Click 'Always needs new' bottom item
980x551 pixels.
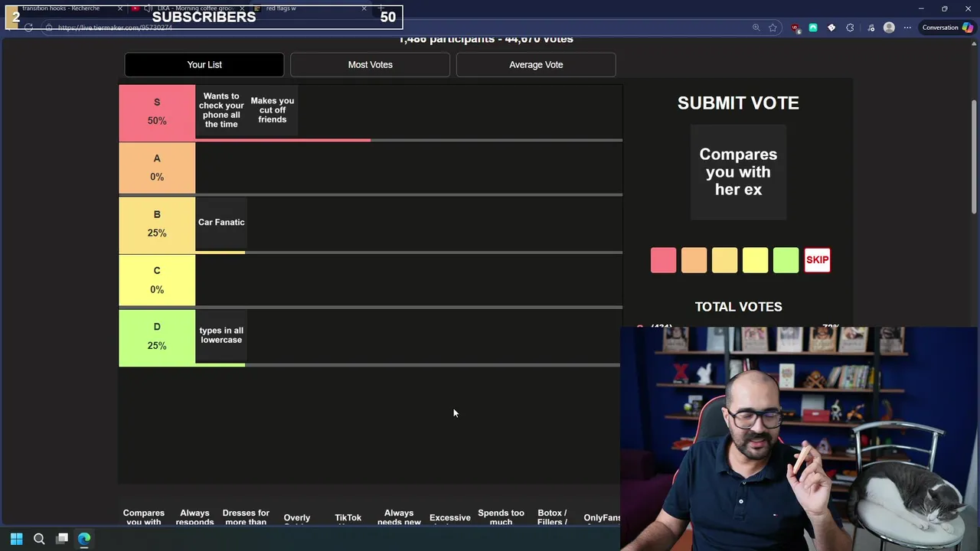(x=399, y=518)
